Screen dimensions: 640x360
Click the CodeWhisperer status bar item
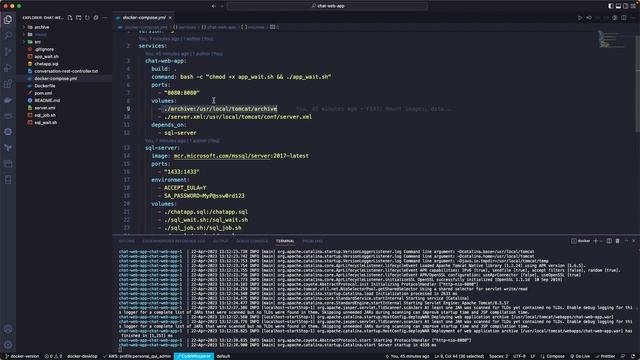pyautogui.click(x=194, y=356)
